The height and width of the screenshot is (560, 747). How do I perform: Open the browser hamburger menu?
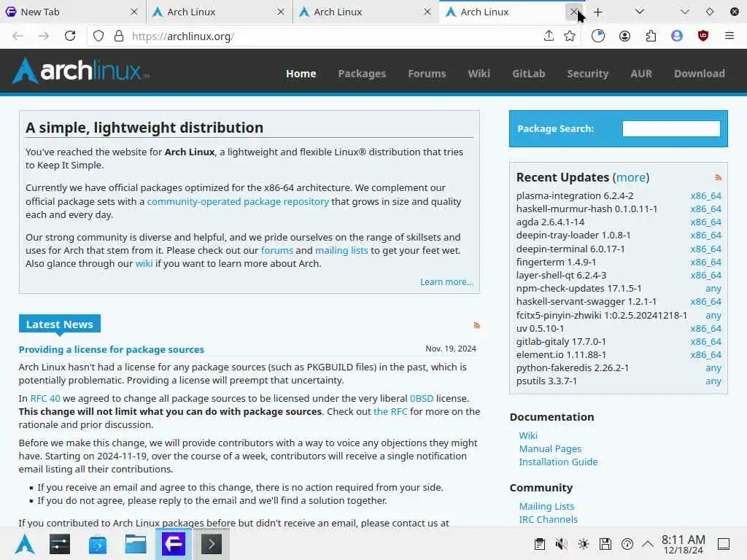tap(729, 36)
